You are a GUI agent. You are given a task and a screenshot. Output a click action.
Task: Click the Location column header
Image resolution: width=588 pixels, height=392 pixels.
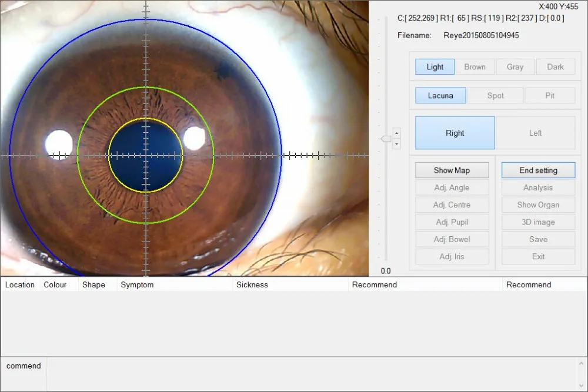[x=20, y=285]
